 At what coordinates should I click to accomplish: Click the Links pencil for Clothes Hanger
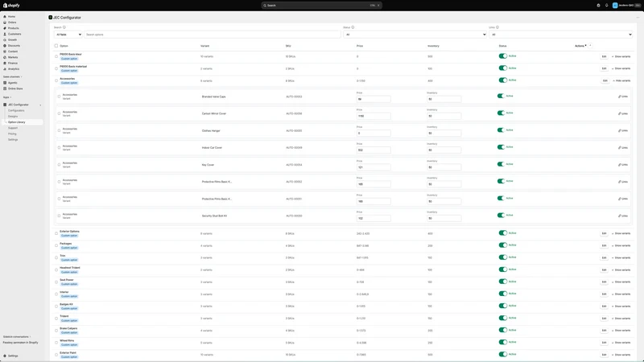[x=622, y=130]
